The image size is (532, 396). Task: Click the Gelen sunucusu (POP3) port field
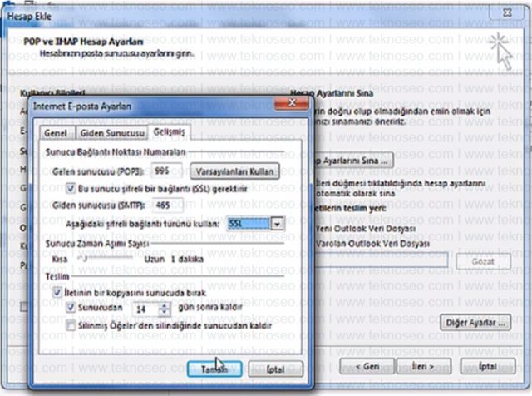[167, 171]
